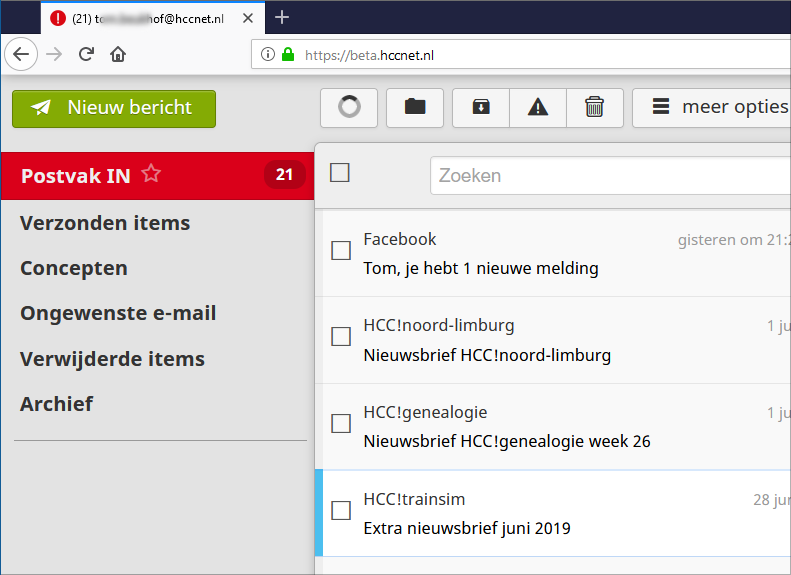791x575 pixels.
Task: Open 'Nieuwsbrief HCC!noord-limburg' email
Action: click(x=487, y=355)
